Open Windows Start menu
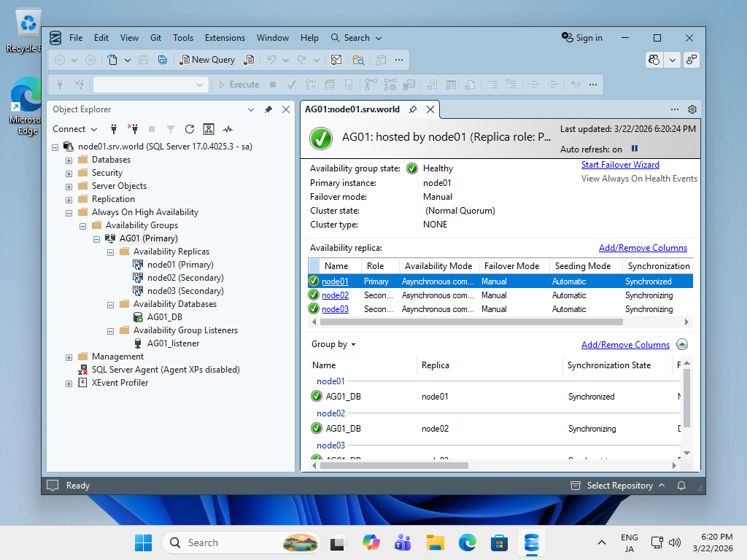 point(143,542)
